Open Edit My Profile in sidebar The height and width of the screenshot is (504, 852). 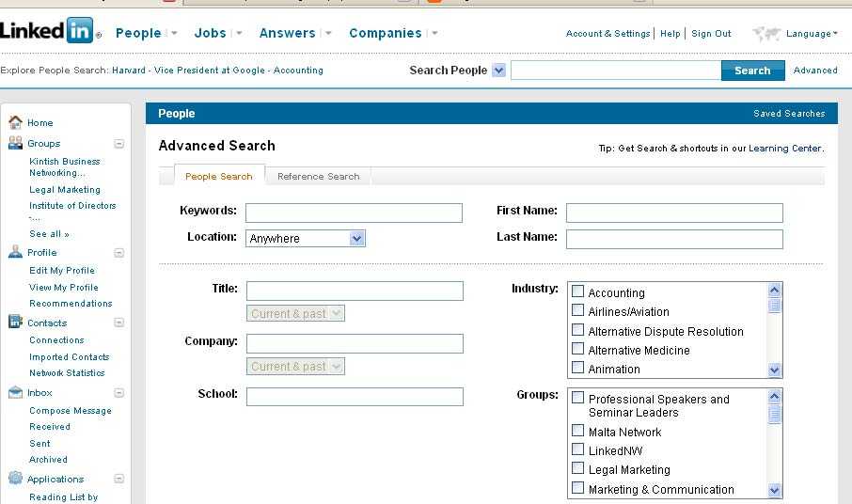62,271
